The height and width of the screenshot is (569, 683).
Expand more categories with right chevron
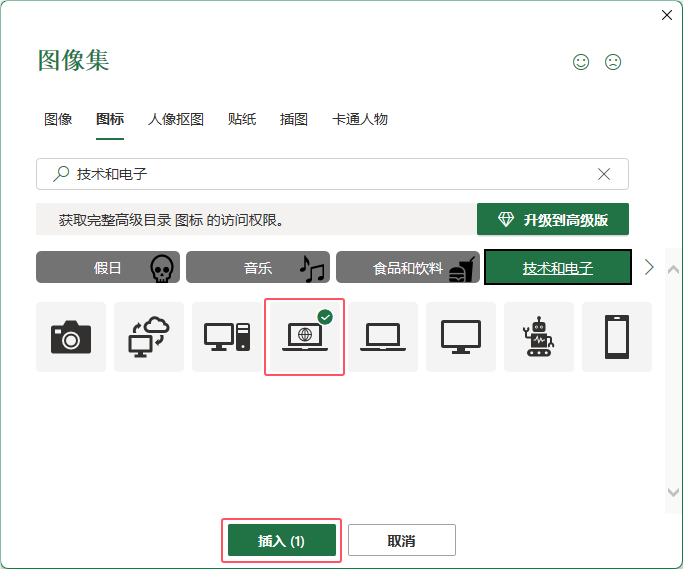(649, 267)
